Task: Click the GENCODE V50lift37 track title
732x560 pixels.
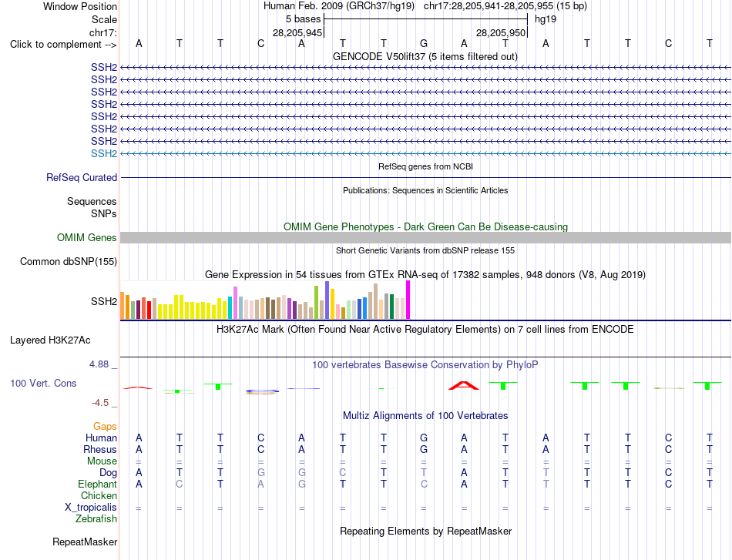Action: coord(425,56)
